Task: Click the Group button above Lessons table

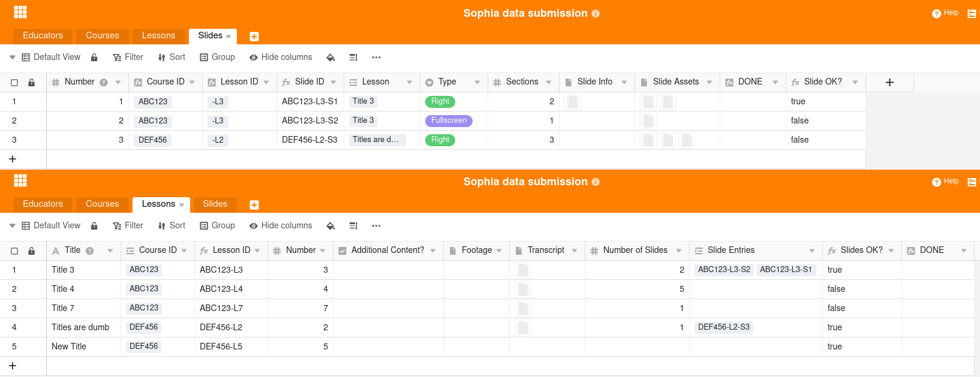Action: coord(217,226)
